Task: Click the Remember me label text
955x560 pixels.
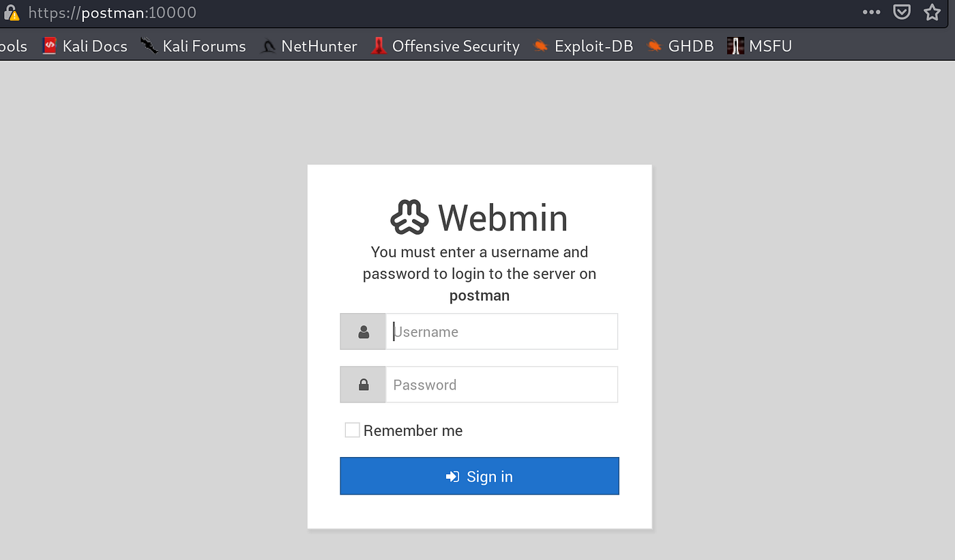Action: coord(413,430)
